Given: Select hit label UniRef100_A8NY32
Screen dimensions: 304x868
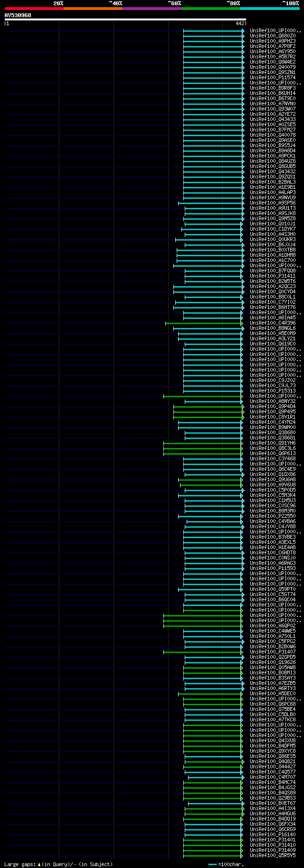Looking at the screenshot, I should [273, 401].
